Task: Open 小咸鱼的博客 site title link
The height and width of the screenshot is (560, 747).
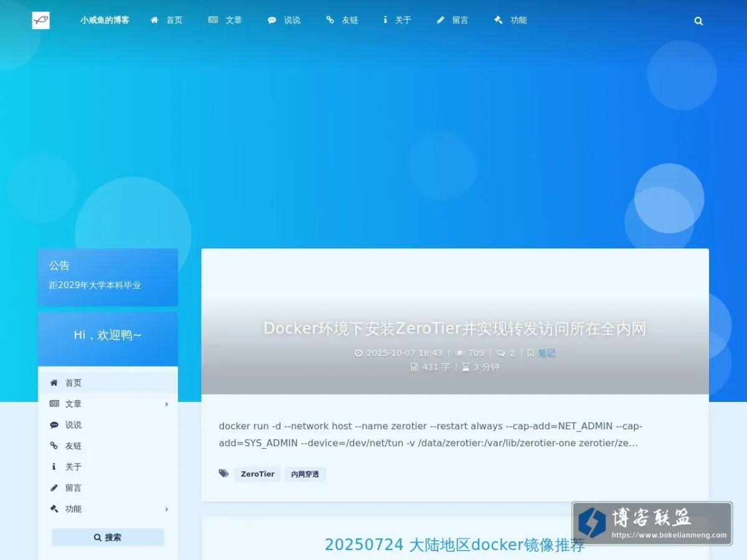Action: tap(105, 20)
